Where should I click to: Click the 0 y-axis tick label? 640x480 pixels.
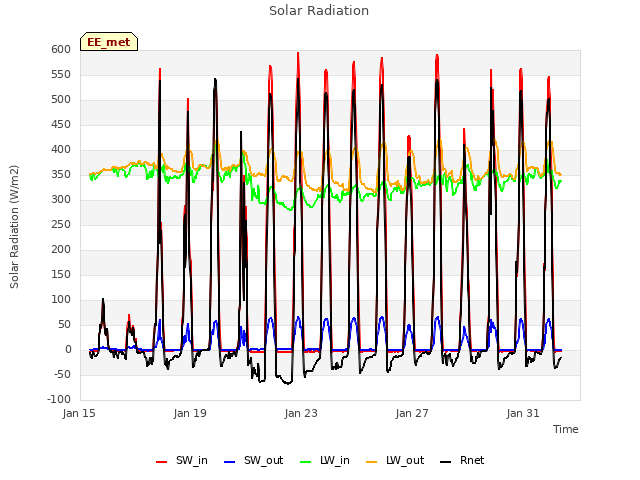click(x=68, y=349)
